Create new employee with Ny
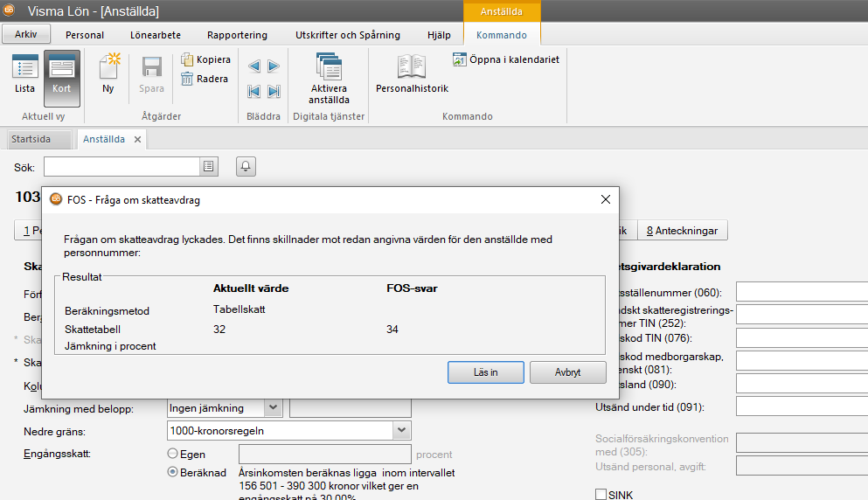Screen dimensions: 868x500 point(108,73)
